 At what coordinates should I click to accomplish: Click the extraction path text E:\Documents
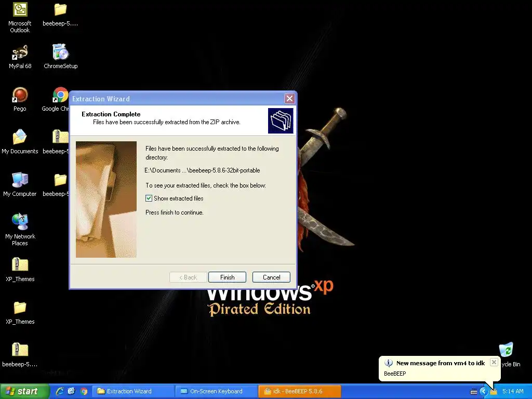pos(202,170)
